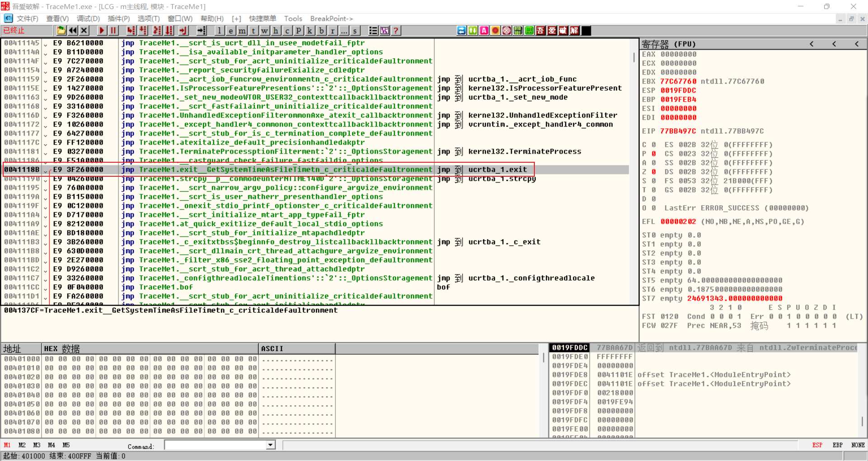The height and width of the screenshot is (461, 868).
Task: Open Run trace with '...' button
Action: [344, 31]
